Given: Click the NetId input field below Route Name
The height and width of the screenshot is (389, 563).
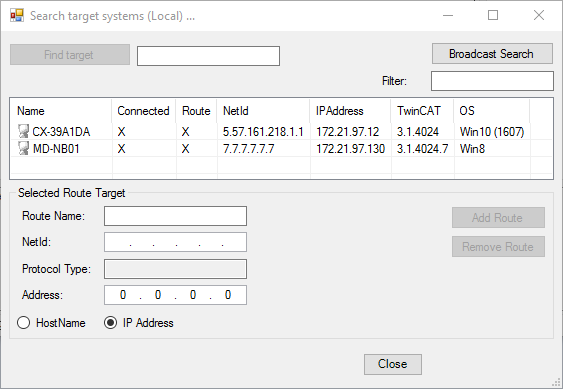Looking at the screenshot, I should [175, 242].
